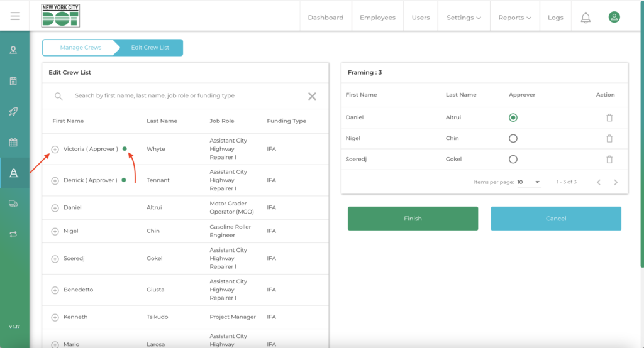Expand the Reports dropdown menu

pos(514,18)
